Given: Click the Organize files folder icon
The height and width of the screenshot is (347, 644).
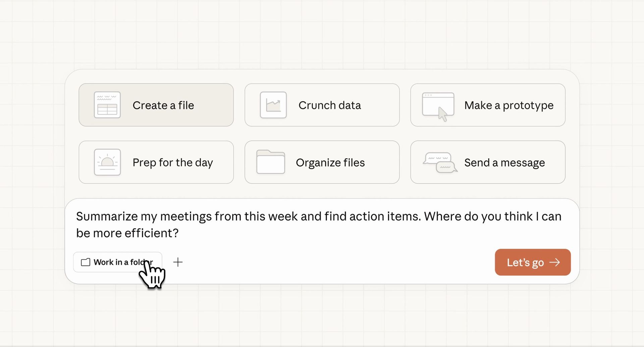Looking at the screenshot, I should [271, 162].
